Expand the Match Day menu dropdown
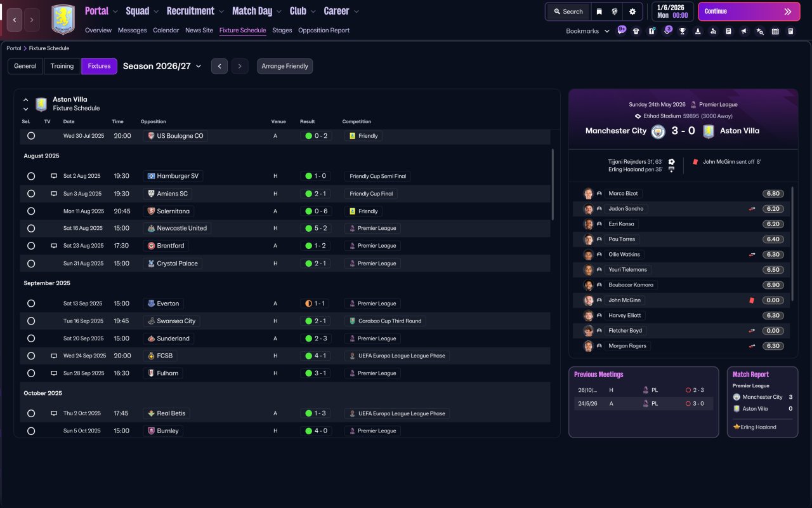Image resolution: width=812 pixels, height=508 pixels. point(279,11)
